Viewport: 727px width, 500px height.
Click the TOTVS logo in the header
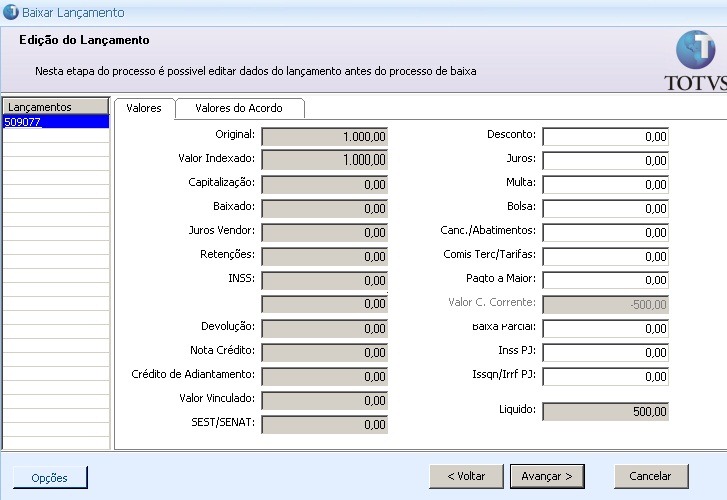coord(696,61)
